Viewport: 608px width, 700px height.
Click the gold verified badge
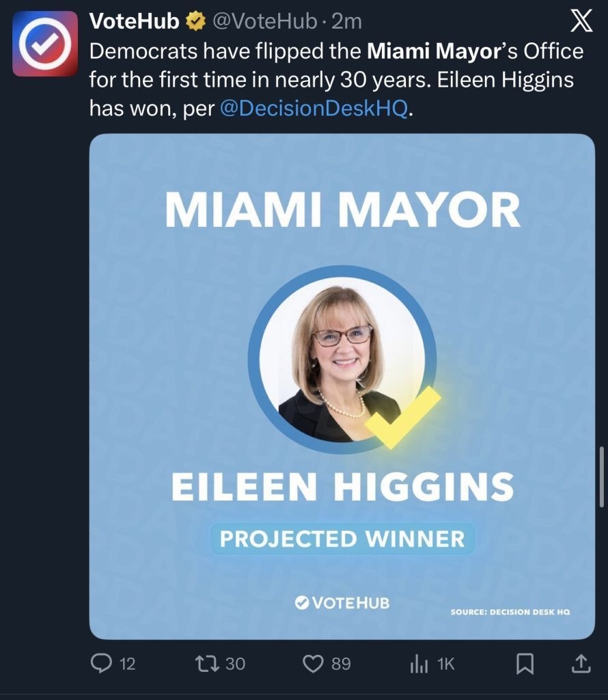[195, 21]
